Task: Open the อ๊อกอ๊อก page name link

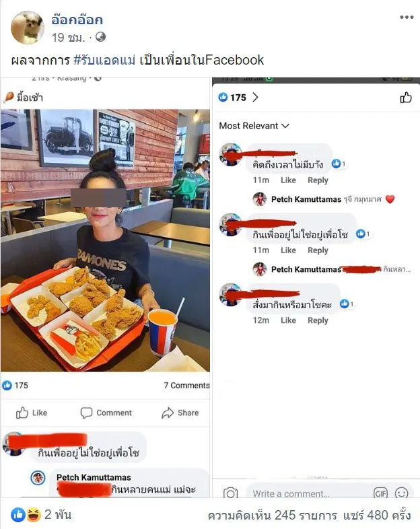Action: 77,20
